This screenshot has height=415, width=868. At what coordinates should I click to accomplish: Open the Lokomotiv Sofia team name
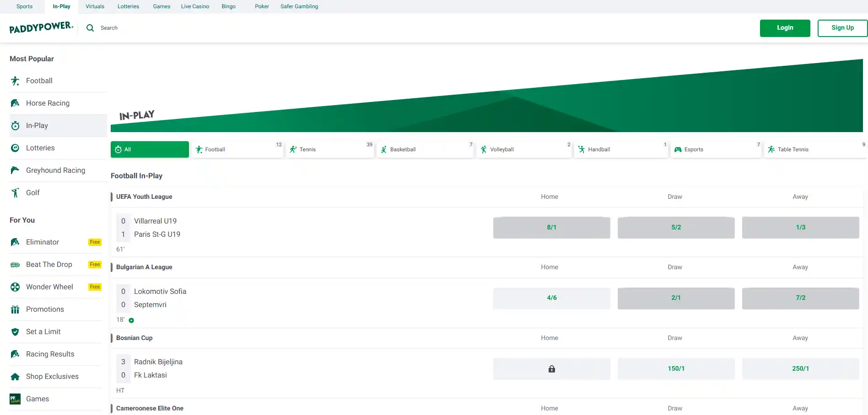pyautogui.click(x=160, y=292)
